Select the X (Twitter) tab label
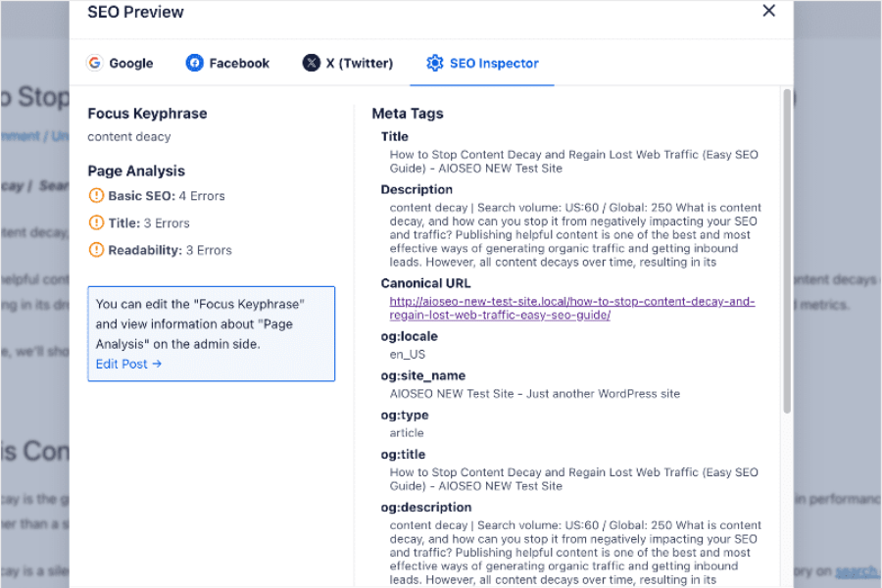882x588 pixels. (x=359, y=63)
